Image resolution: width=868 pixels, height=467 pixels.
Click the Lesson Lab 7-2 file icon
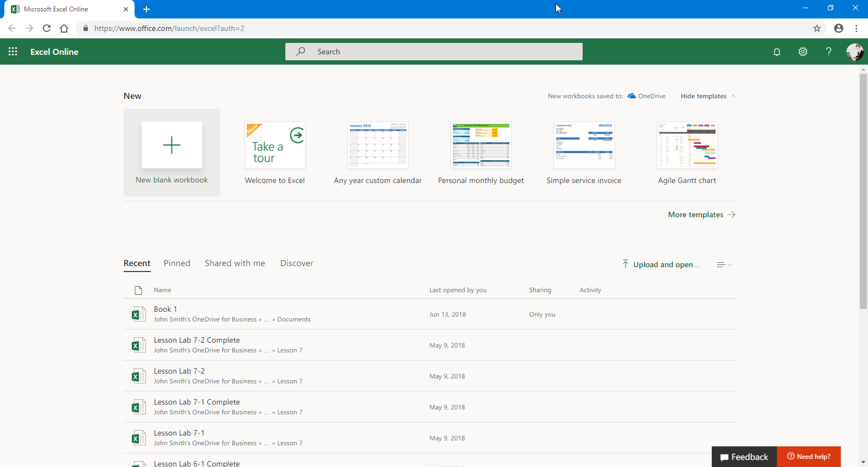[139, 376]
